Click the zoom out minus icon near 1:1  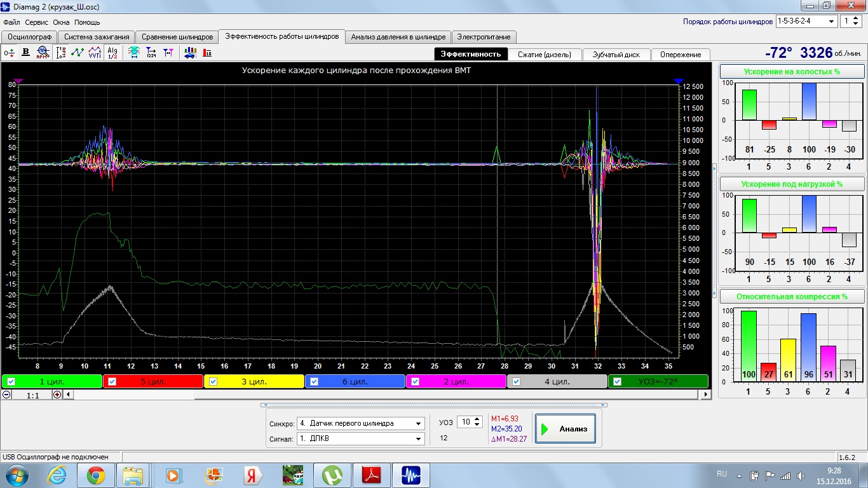6,394
